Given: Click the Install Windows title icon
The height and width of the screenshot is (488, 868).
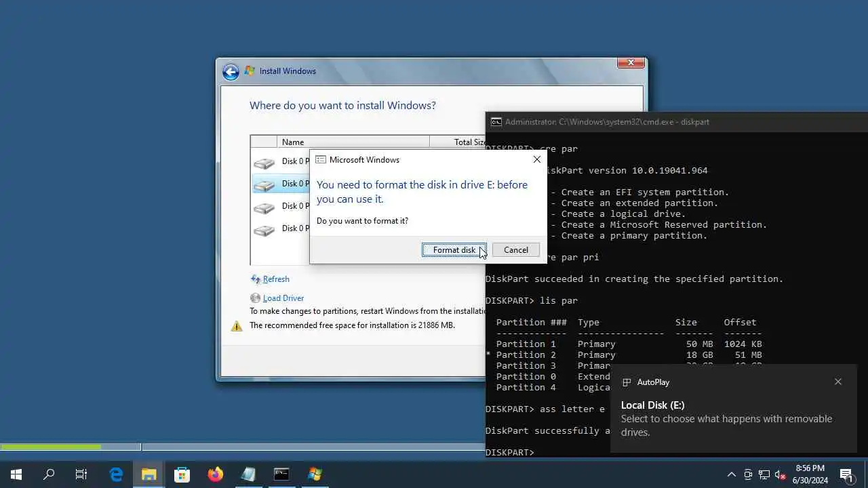Looking at the screenshot, I should (250, 71).
